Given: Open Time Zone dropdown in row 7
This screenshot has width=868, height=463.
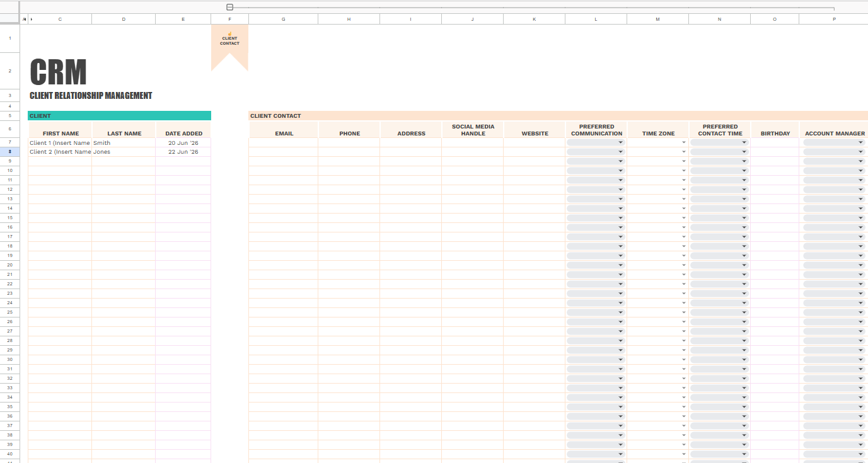Looking at the screenshot, I should (684, 143).
